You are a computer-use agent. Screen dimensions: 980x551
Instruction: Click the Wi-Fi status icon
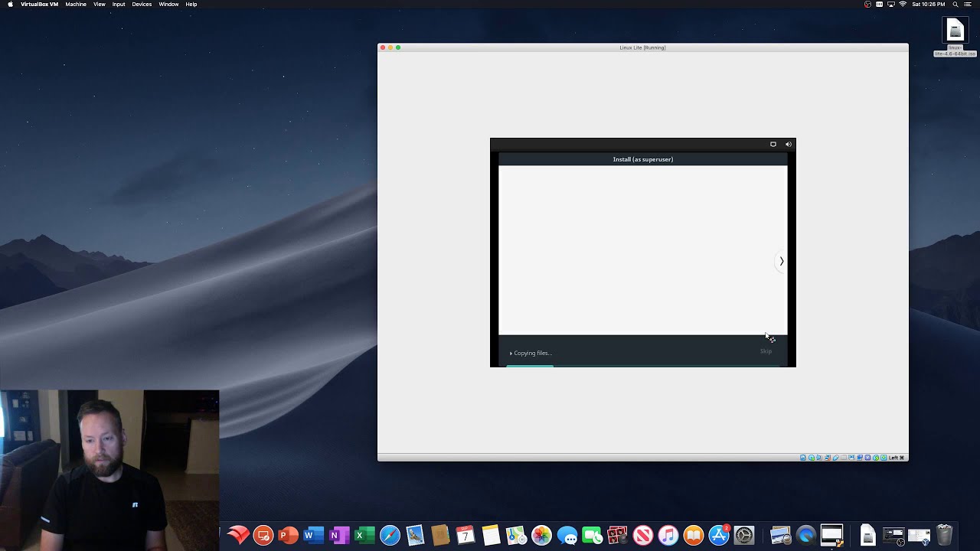point(903,5)
